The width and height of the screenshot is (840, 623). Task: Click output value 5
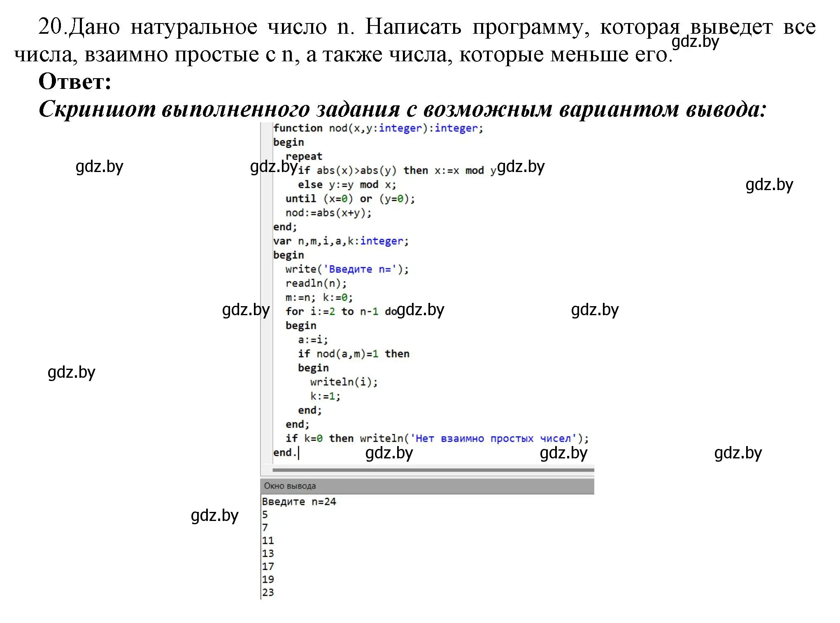click(265, 515)
